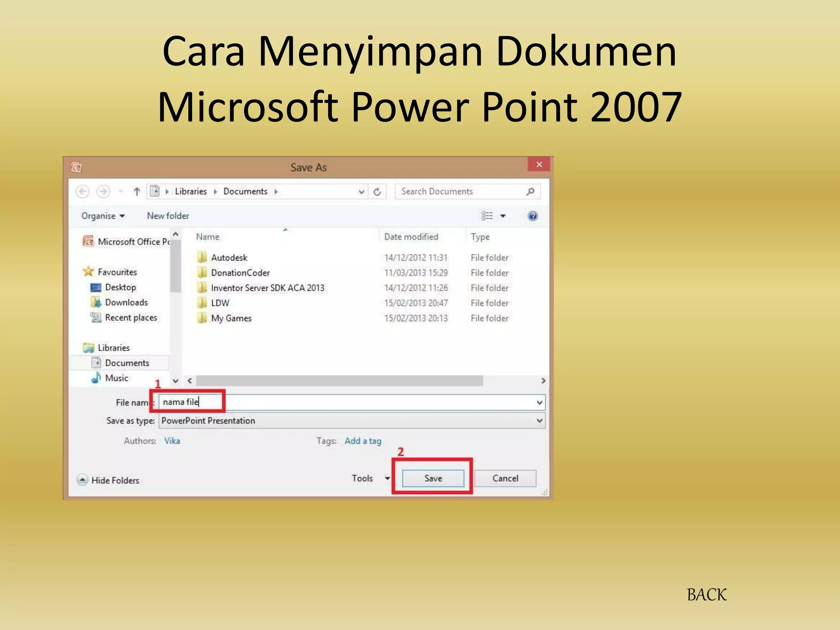Select Downloads in the Favourites list
840x630 pixels.
coord(126,303)
